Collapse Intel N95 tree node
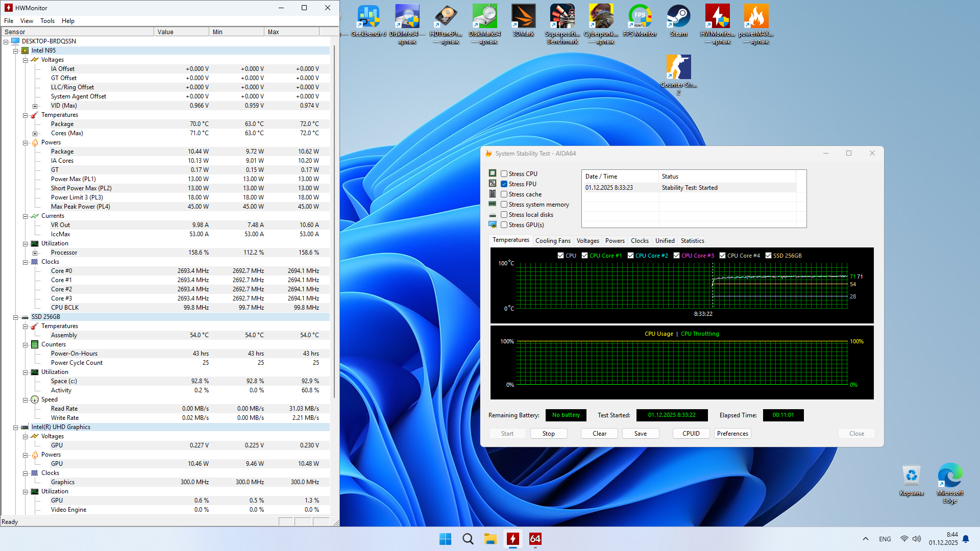The height and width of the screenshot is (551, 980). coord(16,51)
